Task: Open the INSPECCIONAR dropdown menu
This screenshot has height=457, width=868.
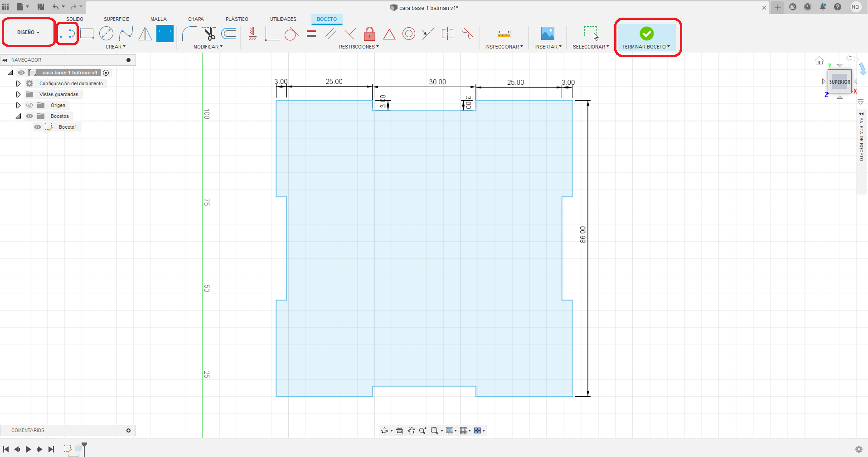Action: click(x=504, y=47)
